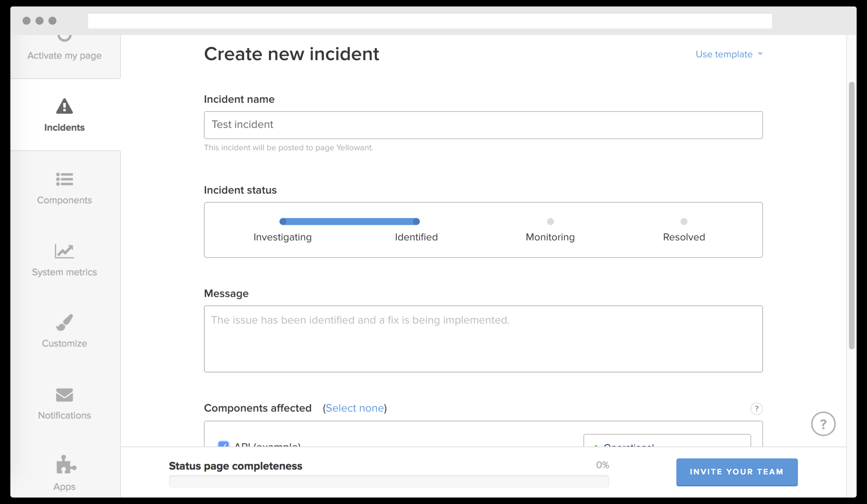Click the Customize paintbrush icon
This screenshot has height=504, width=867.
point(64,322)
